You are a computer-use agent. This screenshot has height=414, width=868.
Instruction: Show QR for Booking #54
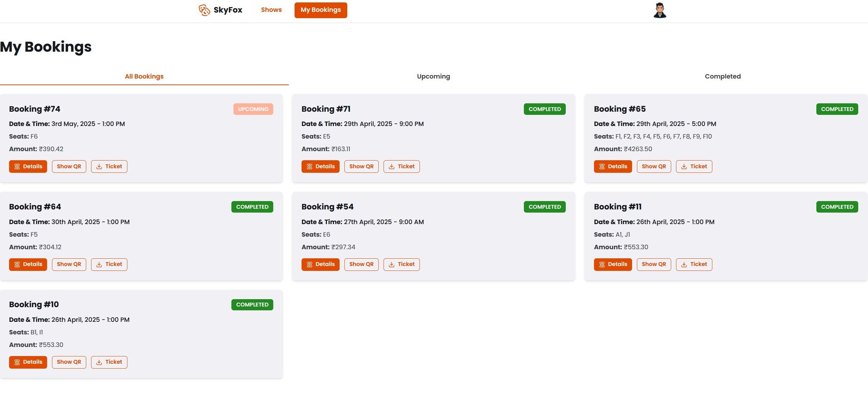362,264
